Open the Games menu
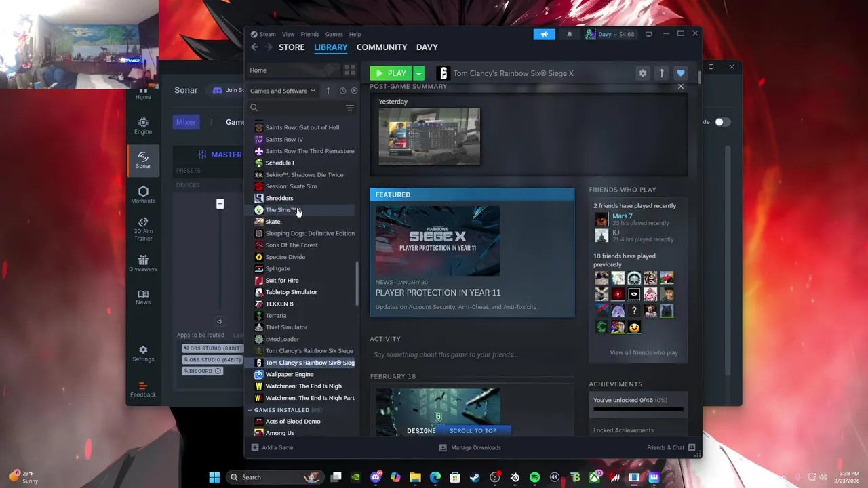 coord(334,34)
